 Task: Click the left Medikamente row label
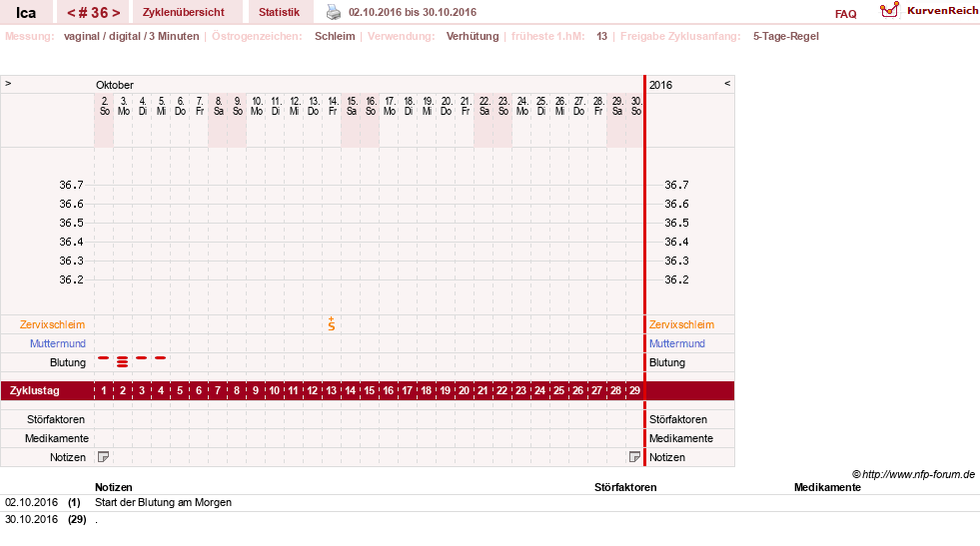(56, 438)
